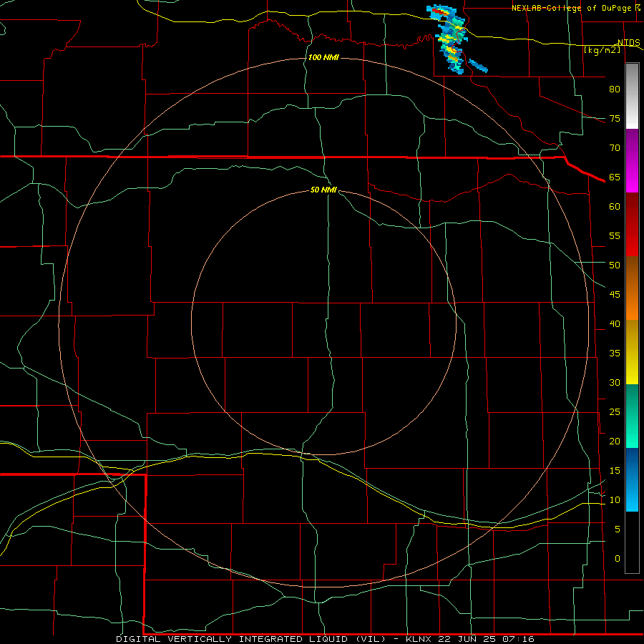Click the scale value 45
The image size is (644, 644).
(x=615, y=295)
